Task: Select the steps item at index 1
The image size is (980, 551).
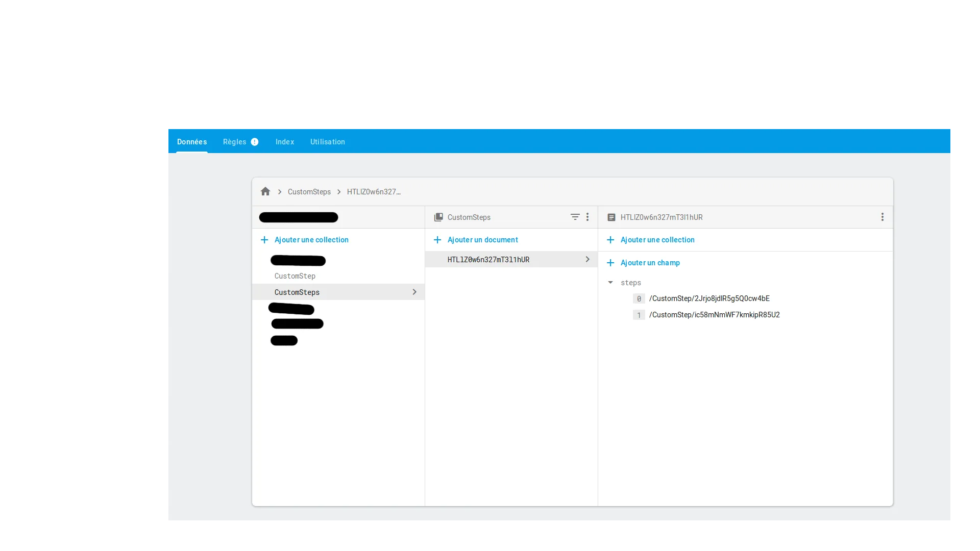Action: [x=714, y=315]
